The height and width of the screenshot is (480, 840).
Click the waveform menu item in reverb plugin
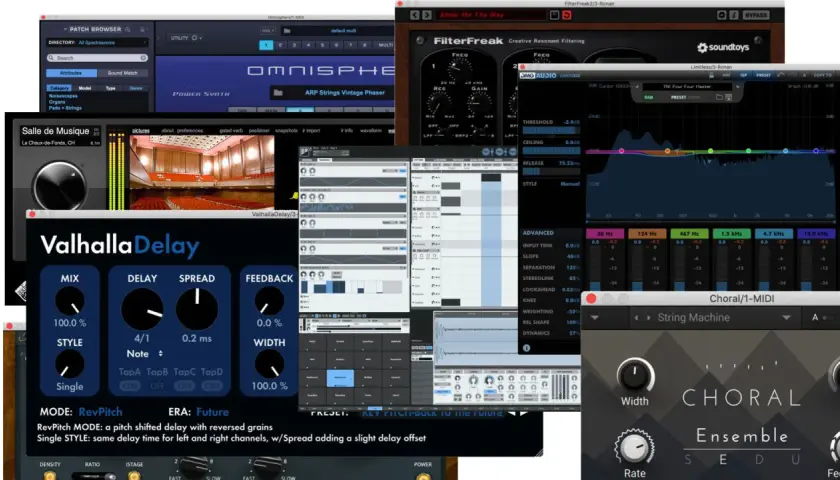pos(371,130)
